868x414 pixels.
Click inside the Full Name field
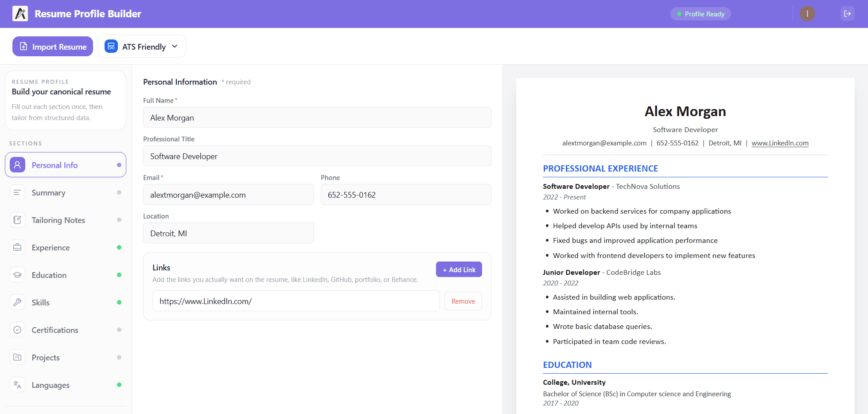(x=317, y=117)
